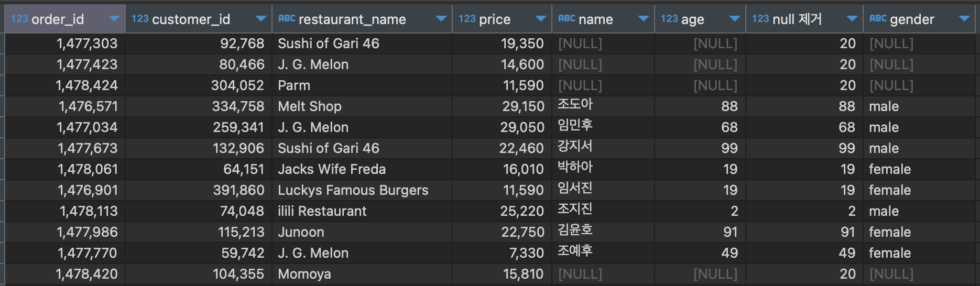Click the numeric type icon of age column

pos(669,19)
